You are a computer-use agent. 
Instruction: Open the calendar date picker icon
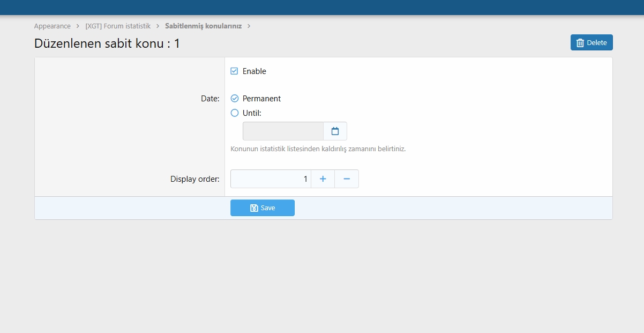coord(335,131)
